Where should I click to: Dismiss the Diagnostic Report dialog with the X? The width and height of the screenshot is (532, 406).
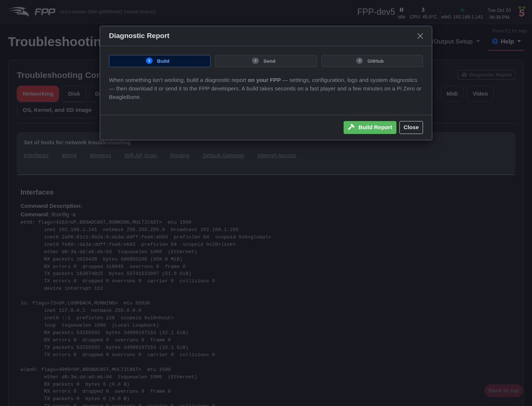point(420,36)
